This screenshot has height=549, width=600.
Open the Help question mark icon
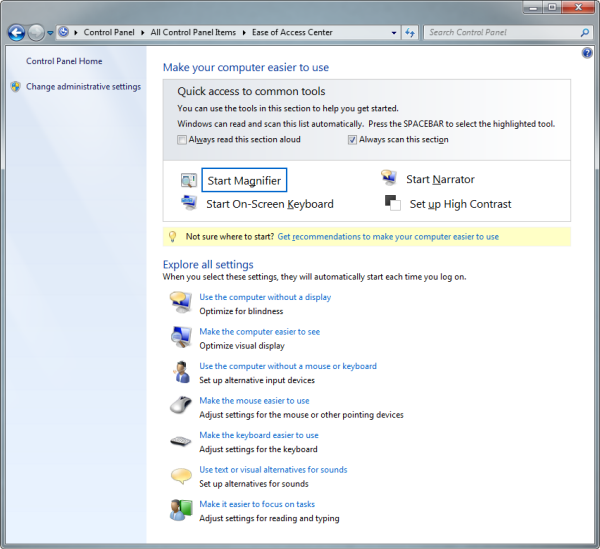point(587,53)
